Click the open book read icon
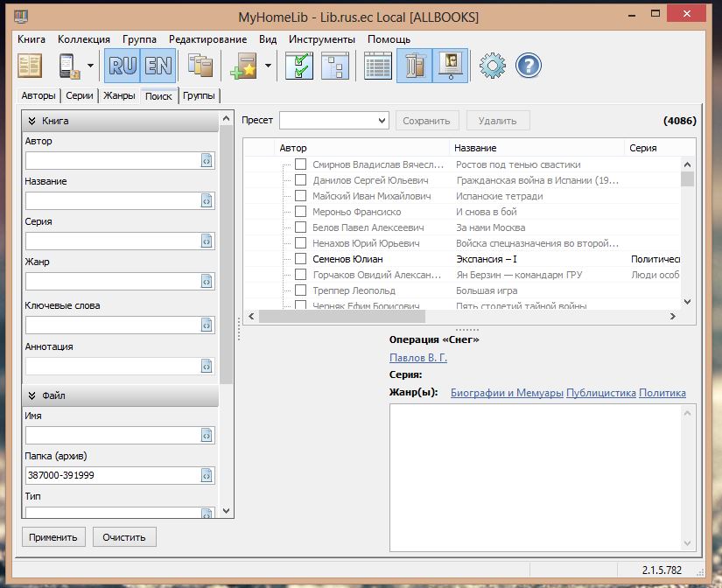722x588 pixels. 30,66
